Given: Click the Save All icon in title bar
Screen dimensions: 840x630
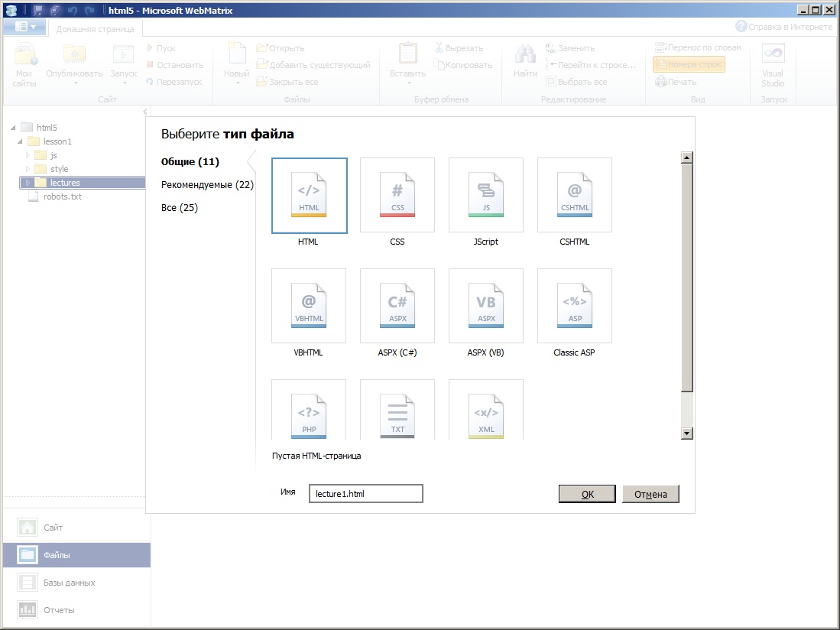Looking at the screenshot, I should [55, 10].
